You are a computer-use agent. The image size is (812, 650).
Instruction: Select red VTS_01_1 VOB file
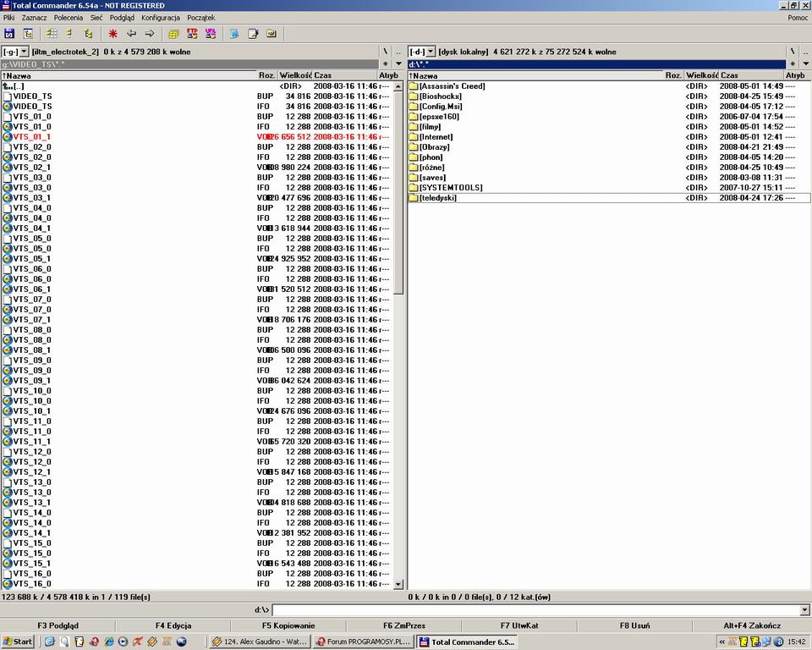(x=197, y=137)
